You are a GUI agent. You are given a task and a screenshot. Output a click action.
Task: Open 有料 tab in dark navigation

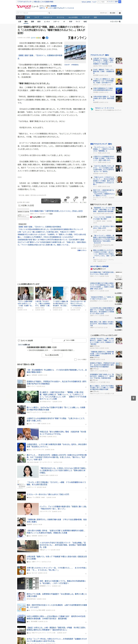pyautogui.click(x=95, y=17)
